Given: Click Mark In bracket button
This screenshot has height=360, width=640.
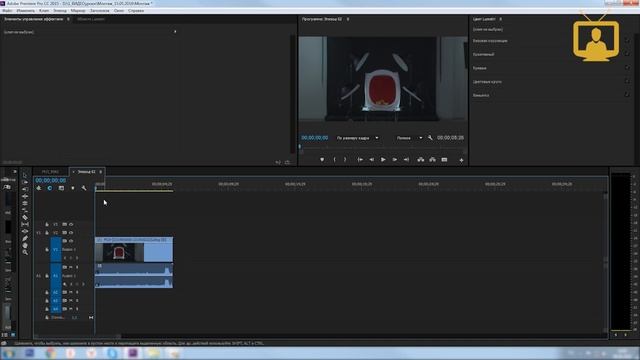Looking at the screenshot, I should [x=335, y=160].
